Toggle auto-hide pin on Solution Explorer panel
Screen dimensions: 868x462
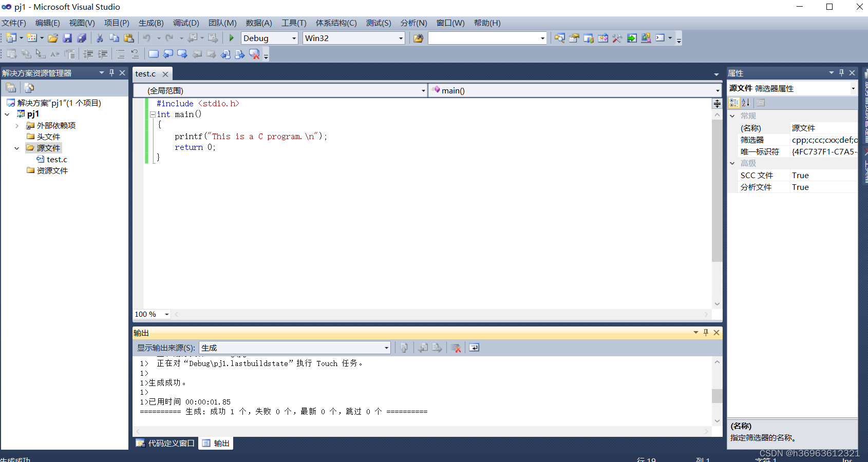point(111,73)
